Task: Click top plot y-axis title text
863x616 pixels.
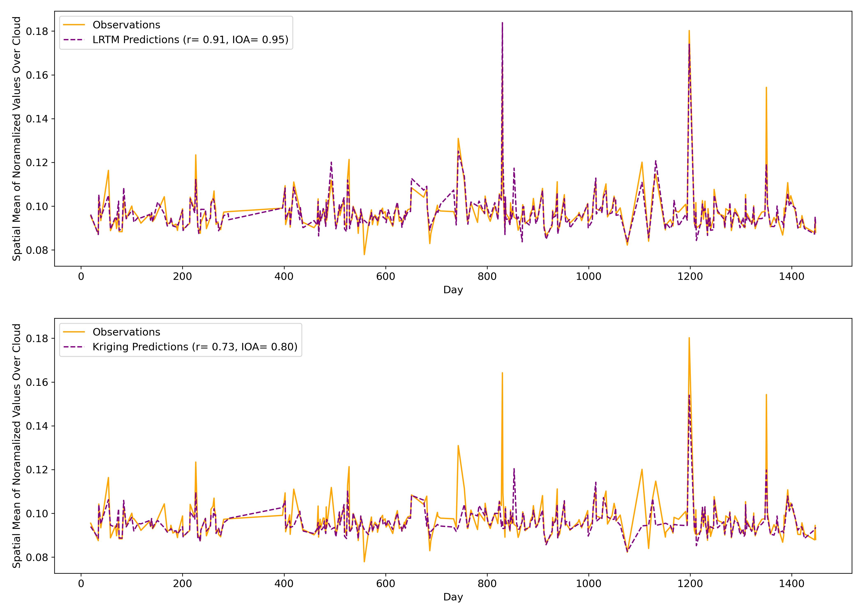Action: pyautogui.click(x=17, y=139)
